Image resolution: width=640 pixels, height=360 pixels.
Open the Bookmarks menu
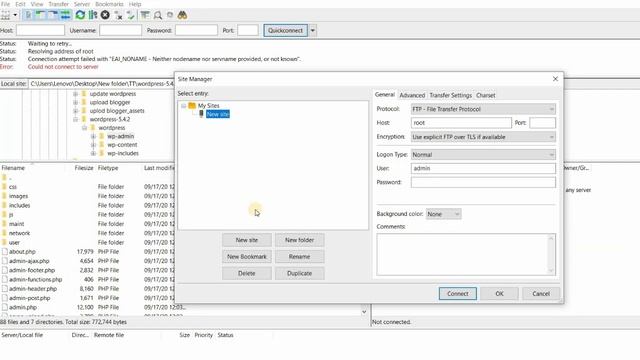pos(109,4)
